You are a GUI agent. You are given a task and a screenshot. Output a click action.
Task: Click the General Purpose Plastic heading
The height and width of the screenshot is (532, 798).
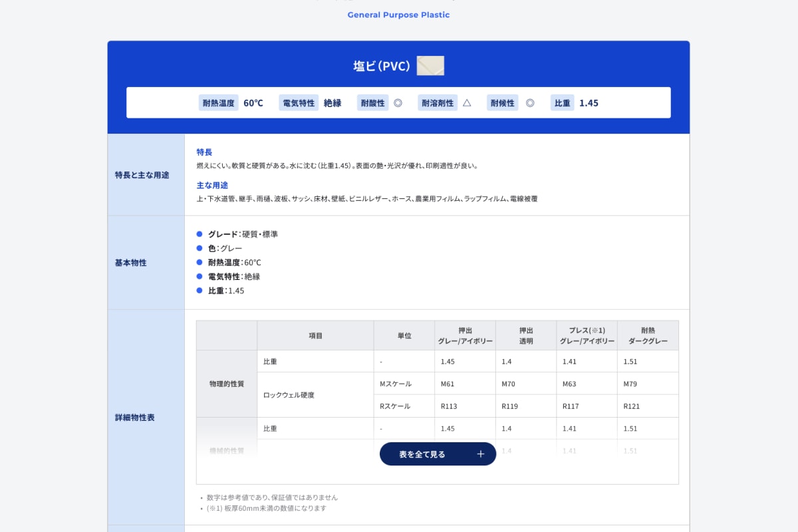point(398,15)
